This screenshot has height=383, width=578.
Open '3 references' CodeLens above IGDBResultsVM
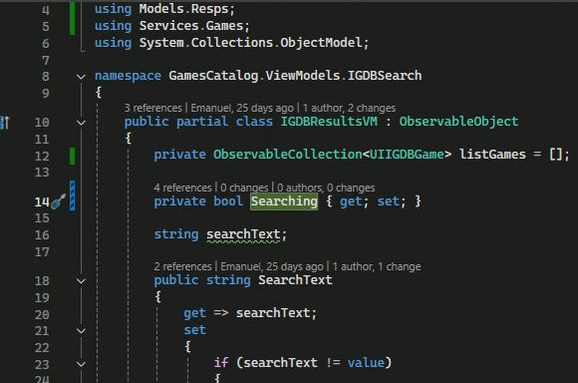coord(153,108)
